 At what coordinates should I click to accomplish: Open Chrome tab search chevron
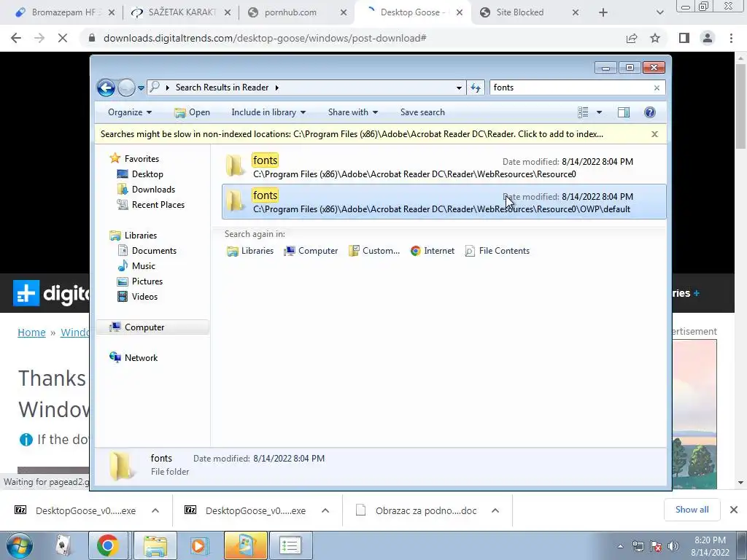[659, 12]
